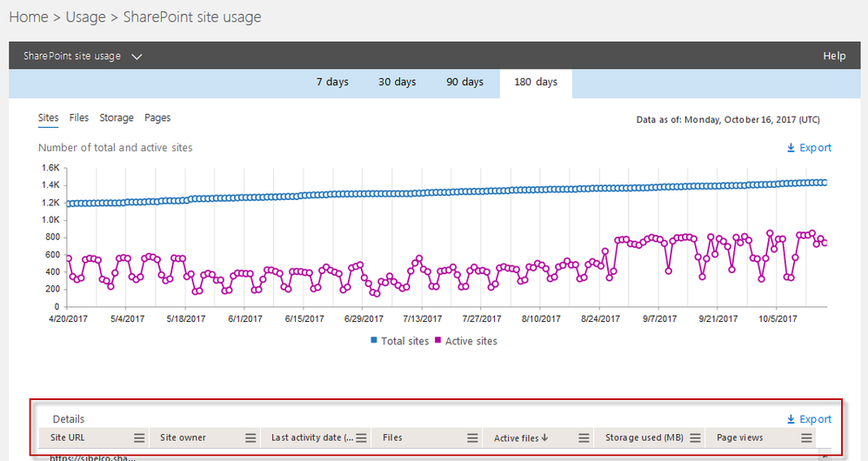Select the 90 days period tab
The image size is (868, 461).
pos(465,82)
